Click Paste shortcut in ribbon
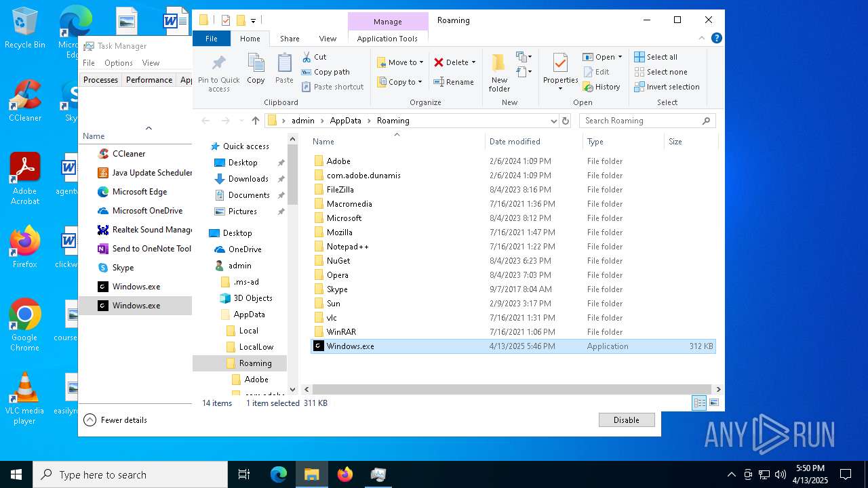Screen dimensions: 868x488 pos(332,87)
